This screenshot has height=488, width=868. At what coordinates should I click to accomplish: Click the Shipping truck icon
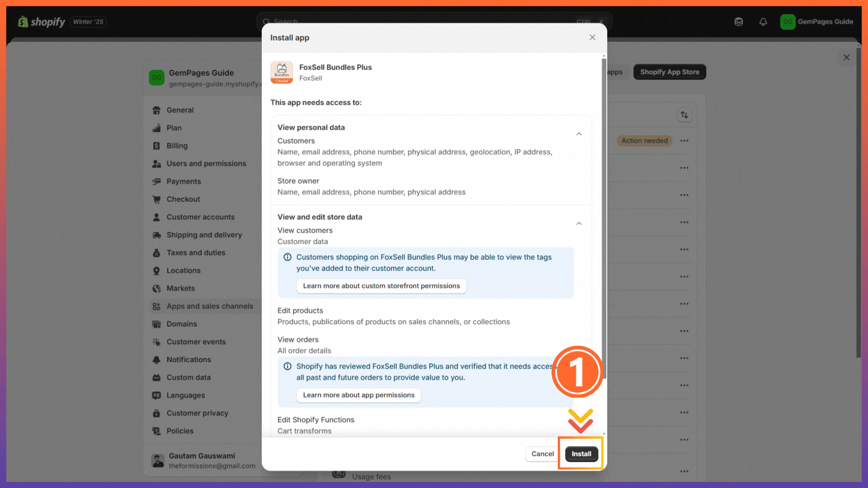[156, 235]
